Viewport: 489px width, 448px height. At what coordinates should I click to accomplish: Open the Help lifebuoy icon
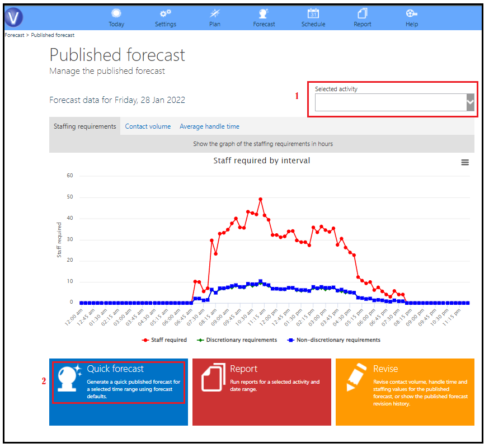(x=411, y=13)
